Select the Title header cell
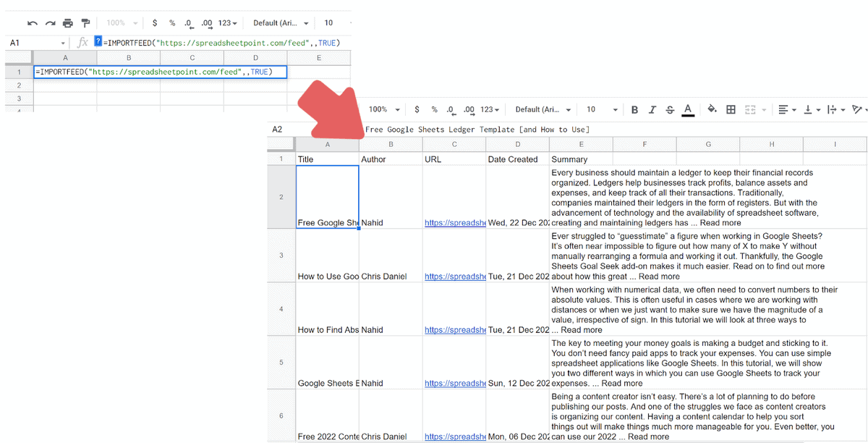The height and width of the screenshot is (443, 868). click(328, 159)
